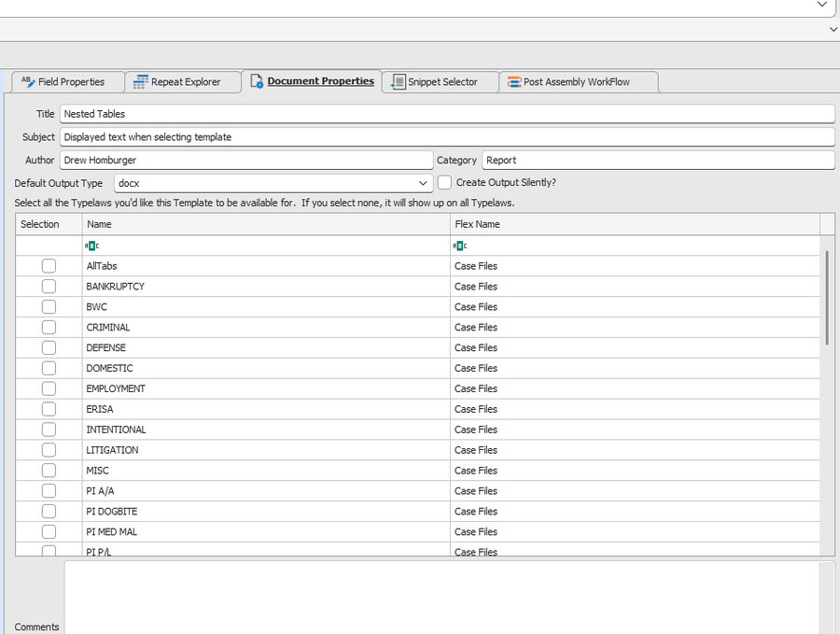Image resolution: width=840 pixels, height=634 pixels.
Task: Tick the EMPLOYMENT checkbox
Action: pos(49,388)
